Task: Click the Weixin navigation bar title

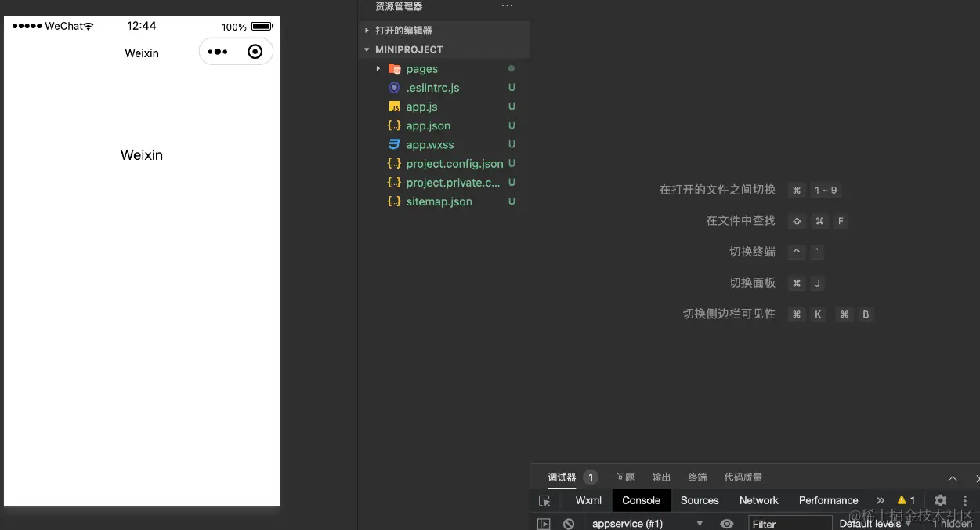Action: (142, 53)
